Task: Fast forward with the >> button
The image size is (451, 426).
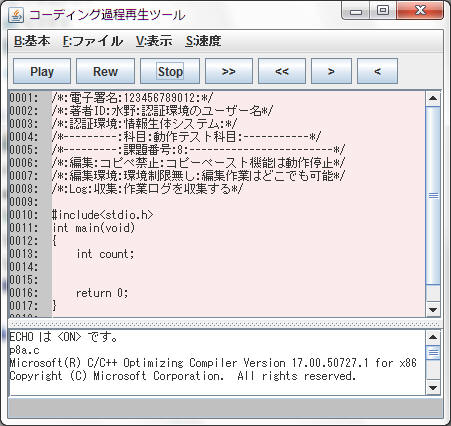Action: click(x=229, y=71)
